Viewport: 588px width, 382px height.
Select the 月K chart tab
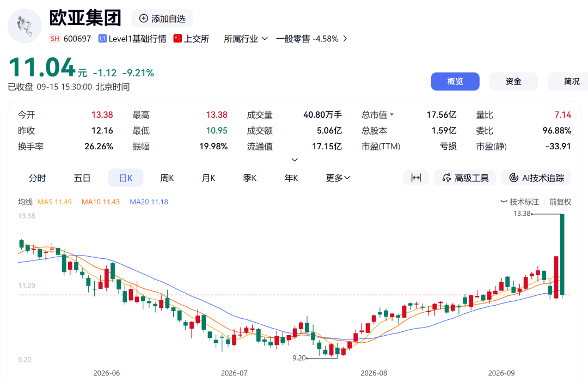(x=209, y=178)
